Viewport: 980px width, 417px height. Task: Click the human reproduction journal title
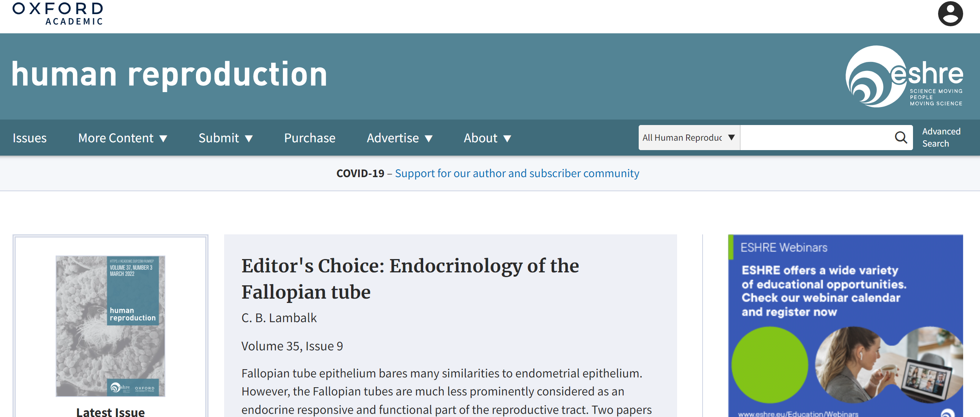pos(169,74)
